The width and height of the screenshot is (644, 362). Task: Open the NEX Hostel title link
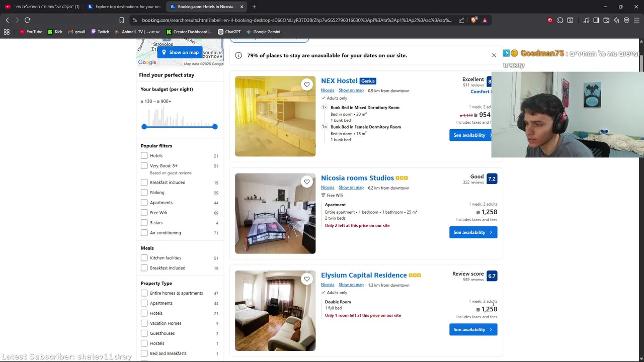(339, 81)
